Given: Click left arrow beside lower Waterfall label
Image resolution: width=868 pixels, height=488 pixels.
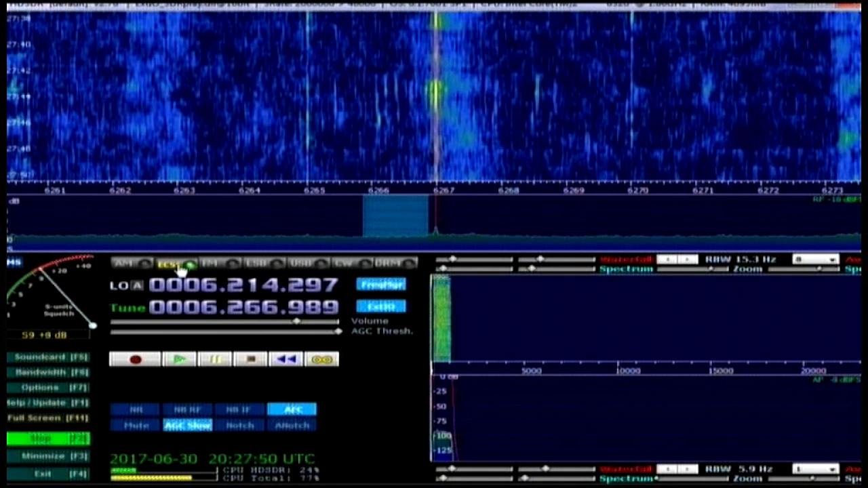Looking at the screenshot, I should click(x=668, y=469).
